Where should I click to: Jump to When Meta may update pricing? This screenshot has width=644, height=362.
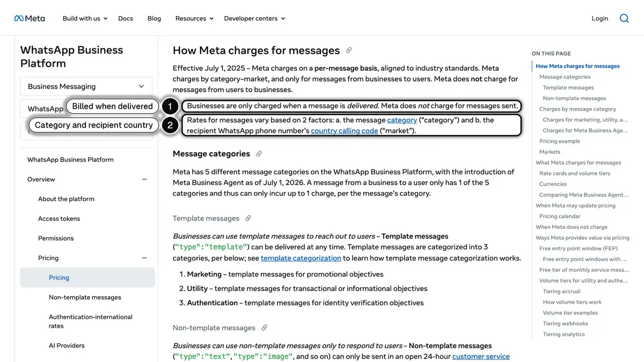tap(576, 205)
